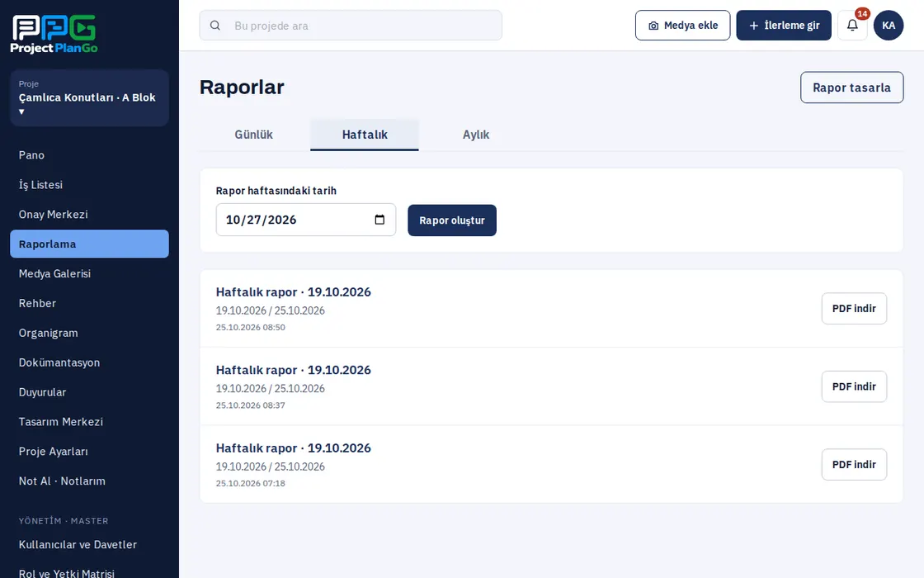This screenshot has height=578, width=924.
Task: Click the 'Raporlar' page heading
Action: (242, 88)
